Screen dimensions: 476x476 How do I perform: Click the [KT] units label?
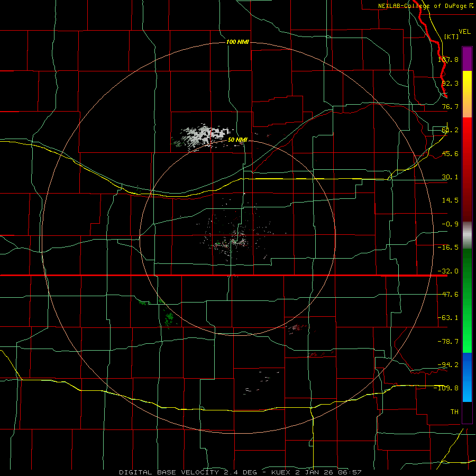tap(452, 36)
